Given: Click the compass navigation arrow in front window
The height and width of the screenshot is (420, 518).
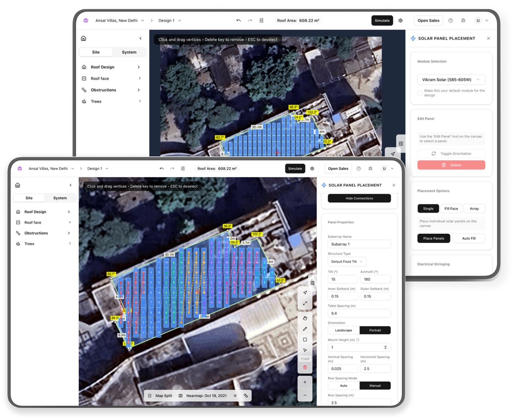Looking at the screenshot, I should pos(305,293).
